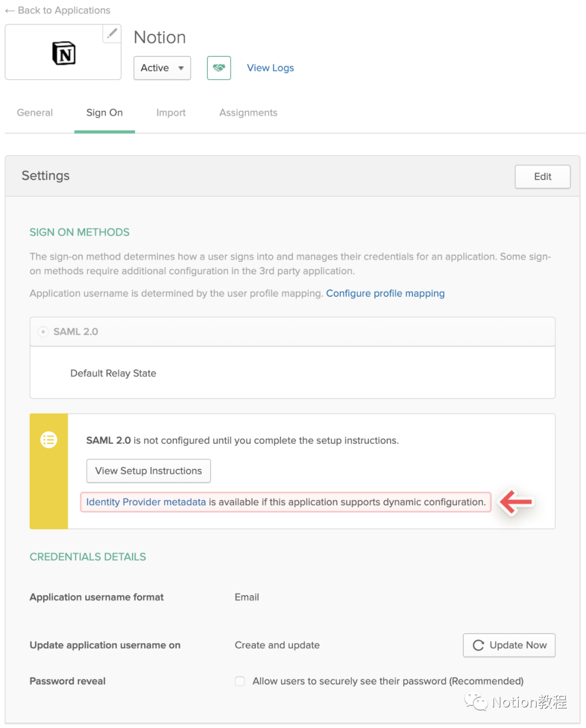This screenshot has width=586, height=728.
Task: Click the red arrow pointing at the metadata link
Action: [x=516, y=502]
